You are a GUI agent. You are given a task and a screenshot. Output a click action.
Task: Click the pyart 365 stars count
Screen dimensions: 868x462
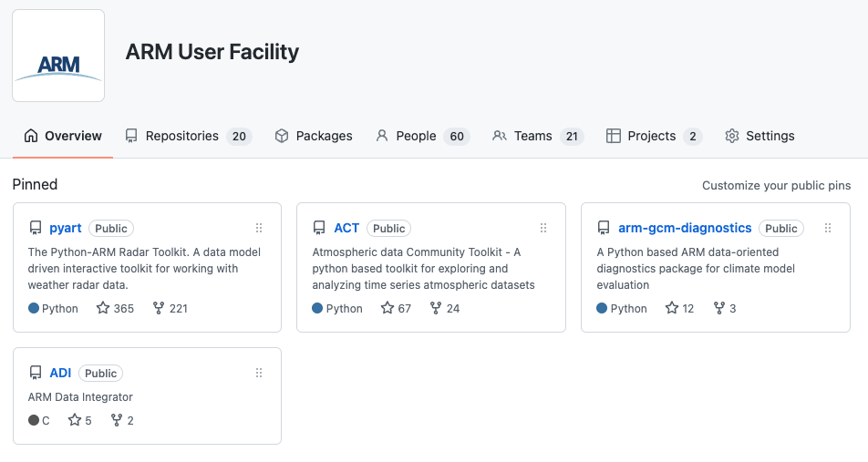coord(115,308)
